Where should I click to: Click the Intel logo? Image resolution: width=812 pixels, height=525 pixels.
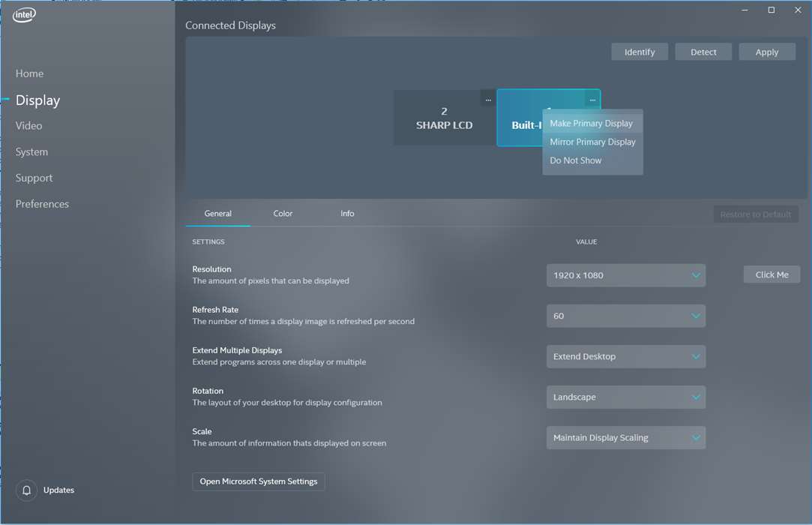(23, 14)
